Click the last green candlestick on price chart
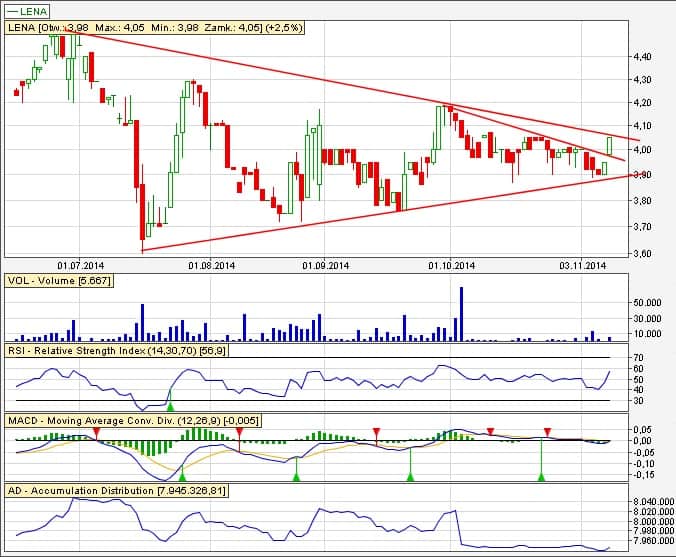The width and height of the screenshot is (676, 557). coord(610,146)
